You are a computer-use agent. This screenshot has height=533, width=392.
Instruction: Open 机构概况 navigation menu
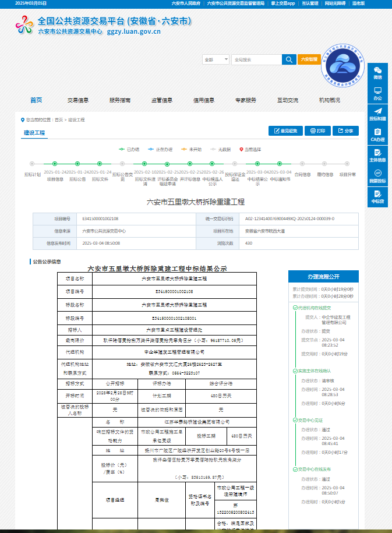pos(330,100)
